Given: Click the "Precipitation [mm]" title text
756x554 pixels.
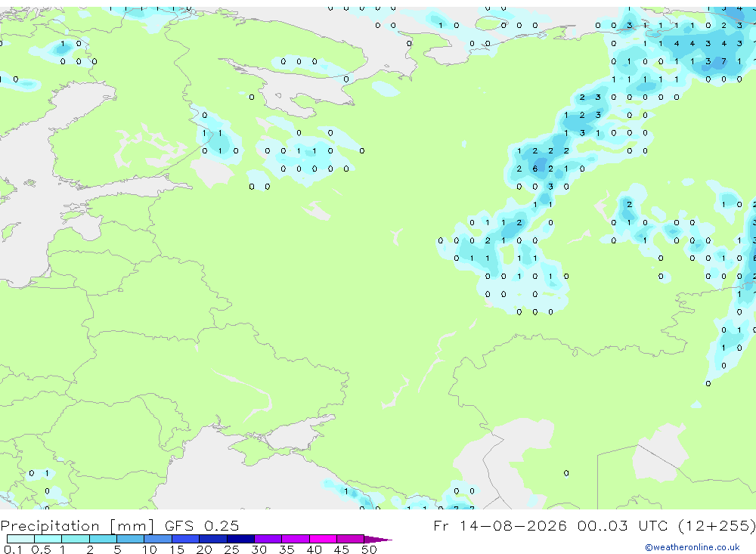Looking at the screenshot, I should coord(77,526).
